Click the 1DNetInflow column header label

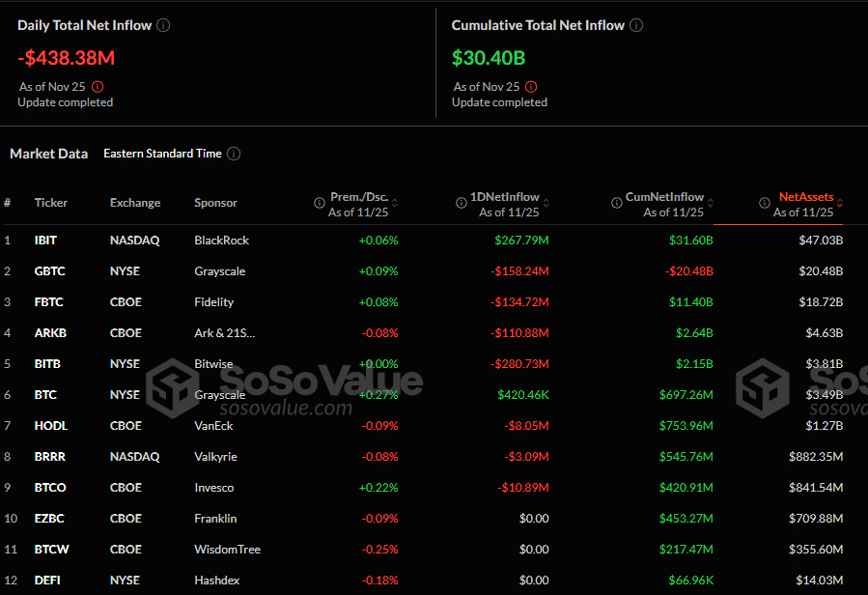[504, 197]
